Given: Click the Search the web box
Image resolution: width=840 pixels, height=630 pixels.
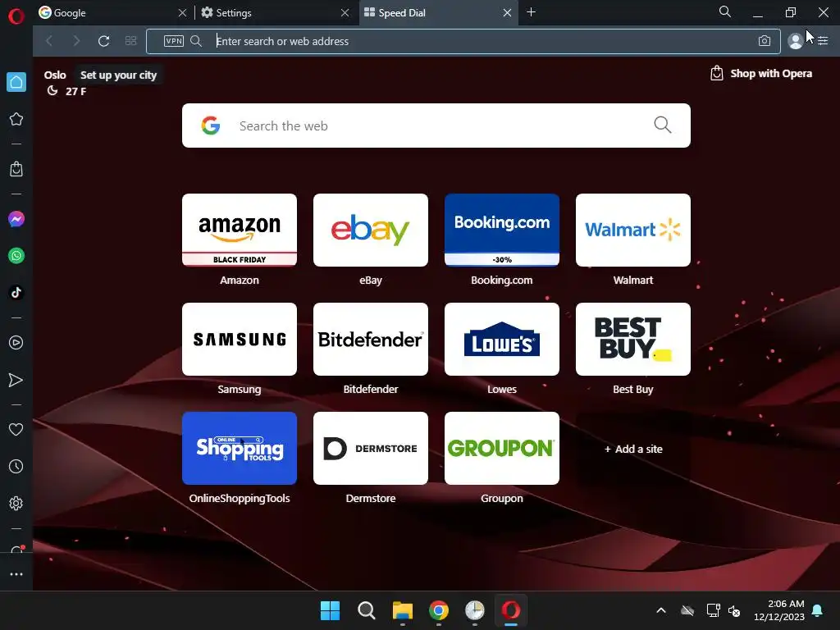Looking at the screenshot, I should pyautogui.click(x=436, y=126).
